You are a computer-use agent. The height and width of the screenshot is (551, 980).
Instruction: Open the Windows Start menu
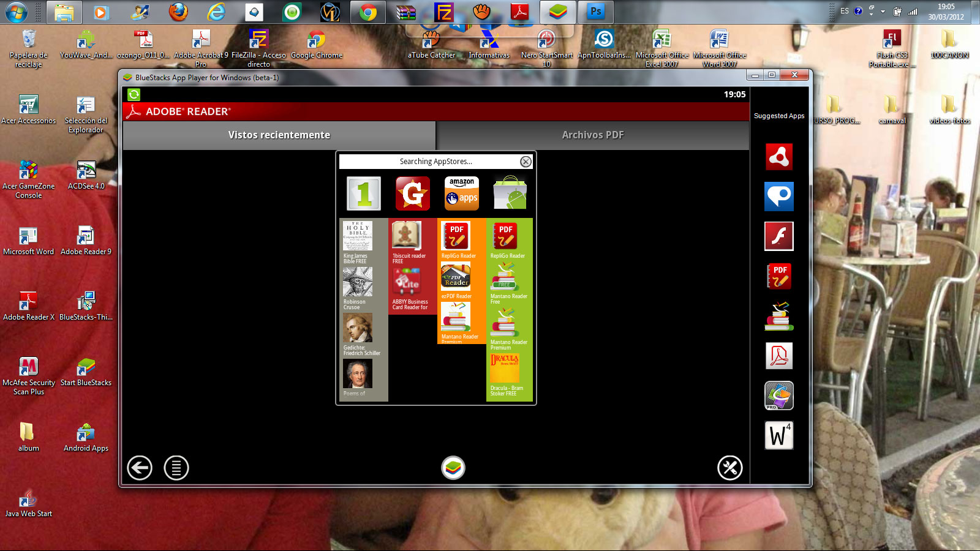point(16,12)
